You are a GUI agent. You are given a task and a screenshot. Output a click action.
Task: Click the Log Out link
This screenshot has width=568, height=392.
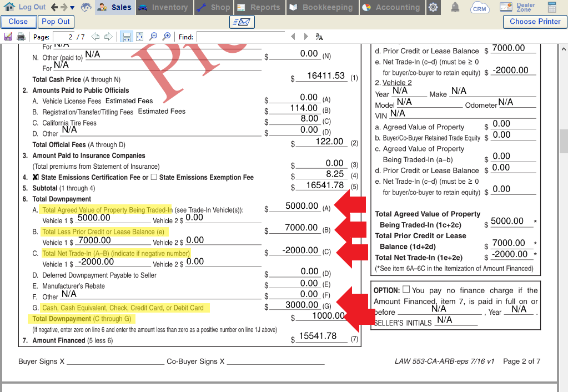click(x=32, y=7)
